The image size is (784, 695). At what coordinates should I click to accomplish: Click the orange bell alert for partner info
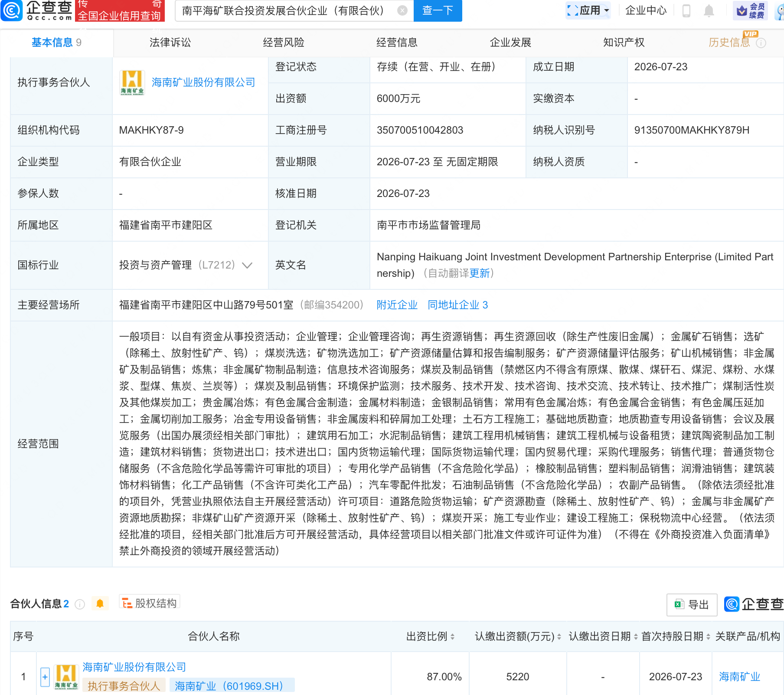click(100, 603)
